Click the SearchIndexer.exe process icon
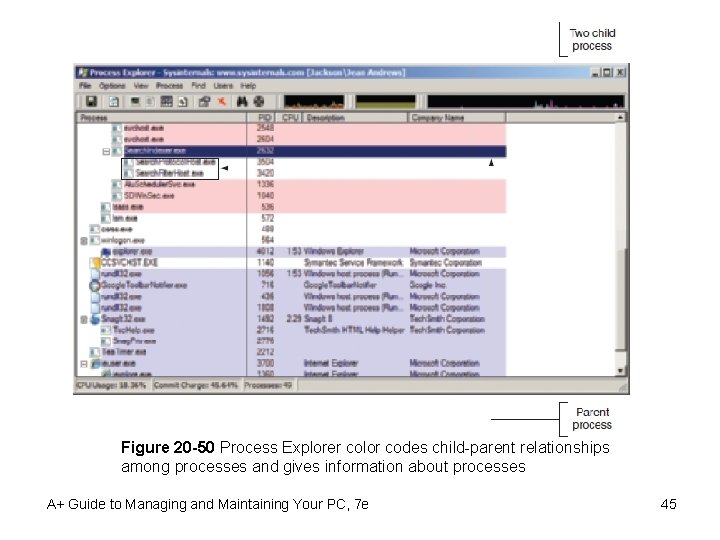 [x=117, y=151]
